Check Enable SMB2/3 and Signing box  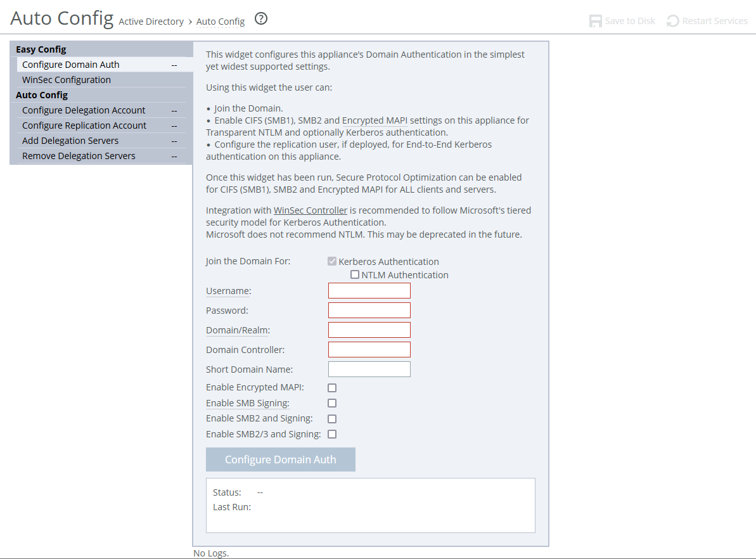pyautogui.click(x=332, y=434)
